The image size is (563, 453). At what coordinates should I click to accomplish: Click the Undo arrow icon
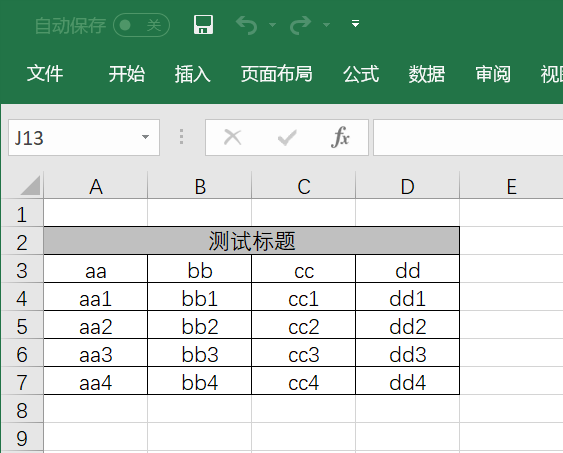tap(247, 25)
